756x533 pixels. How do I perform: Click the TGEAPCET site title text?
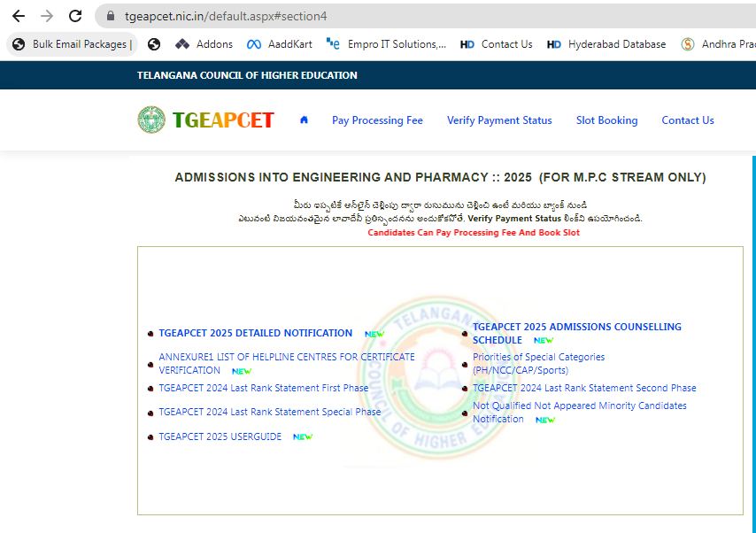223,120
